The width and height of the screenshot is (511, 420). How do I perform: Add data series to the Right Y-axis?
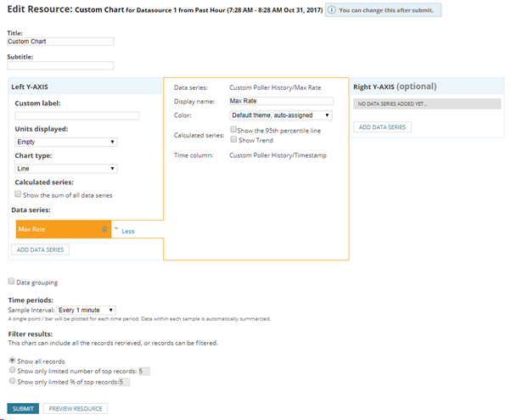point(382,127)
